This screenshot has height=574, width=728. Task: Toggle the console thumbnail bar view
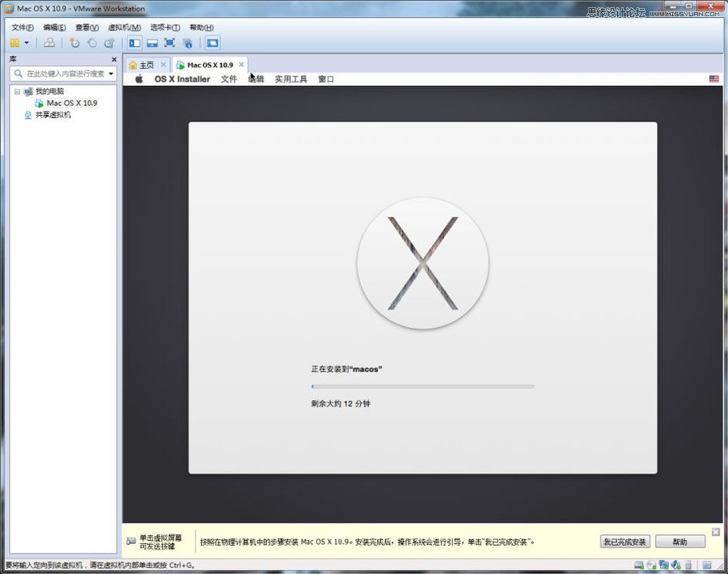154,43
